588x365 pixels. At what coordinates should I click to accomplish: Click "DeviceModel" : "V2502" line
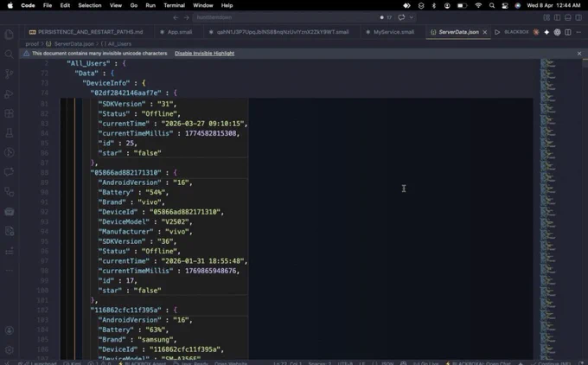[145, 221]
